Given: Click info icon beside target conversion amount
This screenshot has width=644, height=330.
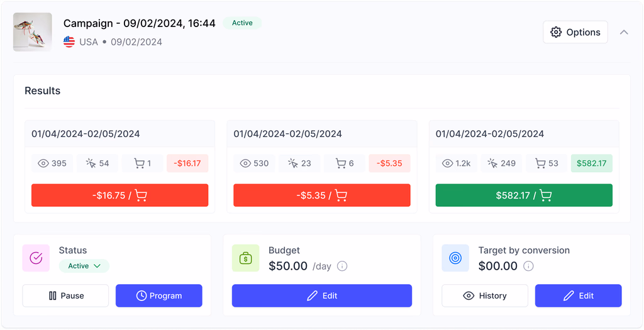Looking at the screenshot, I should [528, 266].
